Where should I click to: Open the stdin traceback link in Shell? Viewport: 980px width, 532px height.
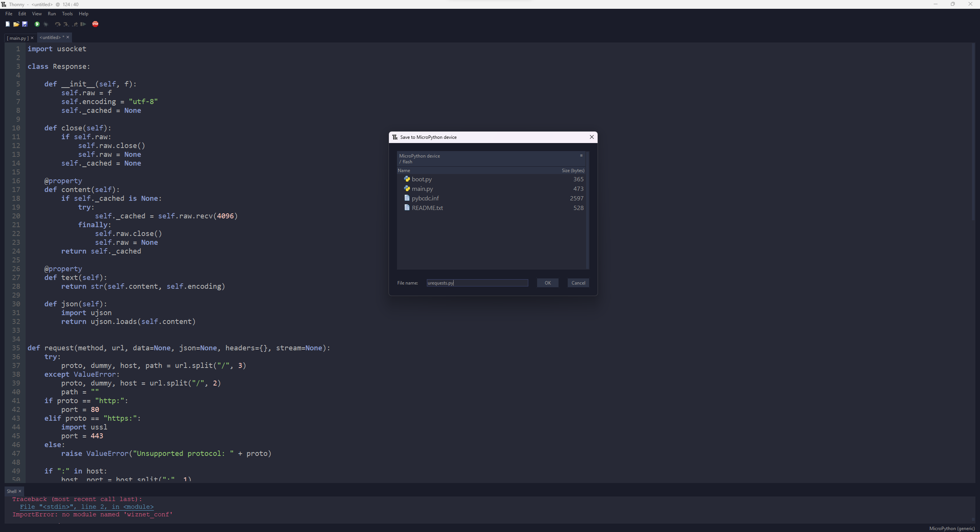coord(87,507)
